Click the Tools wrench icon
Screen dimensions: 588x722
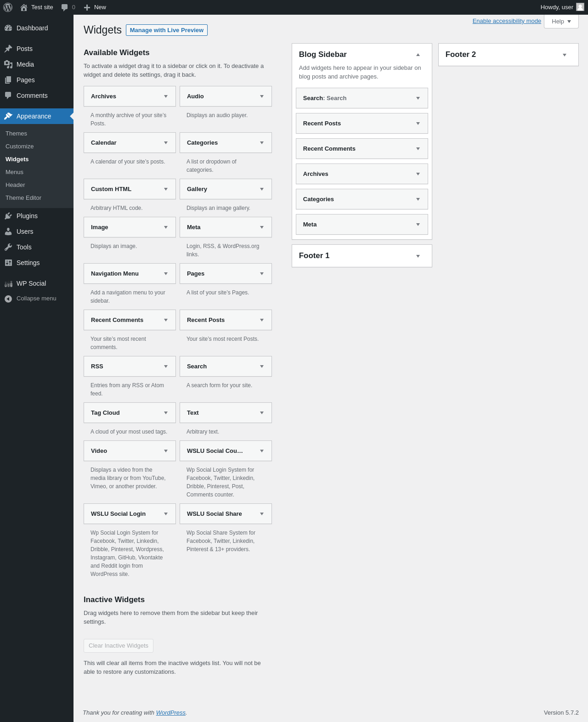[8, 247]
